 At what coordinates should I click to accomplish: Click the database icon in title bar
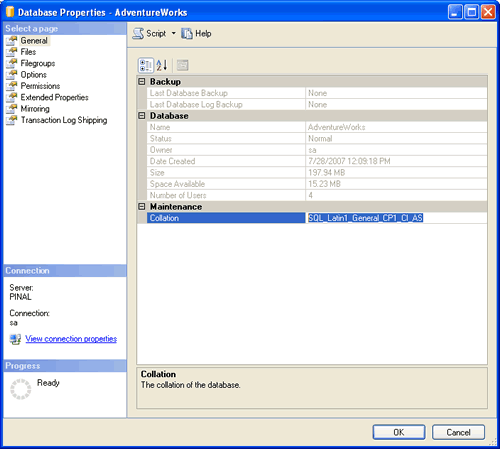(x=10, y=12)
